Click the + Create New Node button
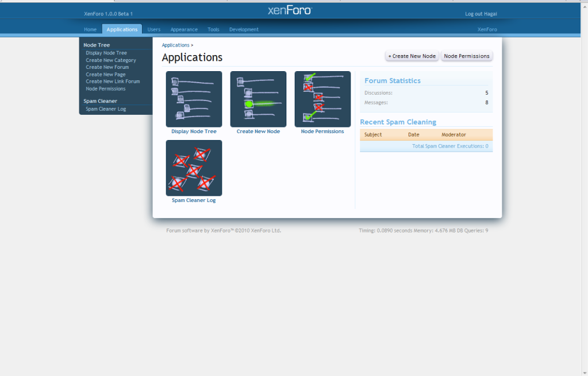The width and height of the screenshot is (588, 376). 412,56
